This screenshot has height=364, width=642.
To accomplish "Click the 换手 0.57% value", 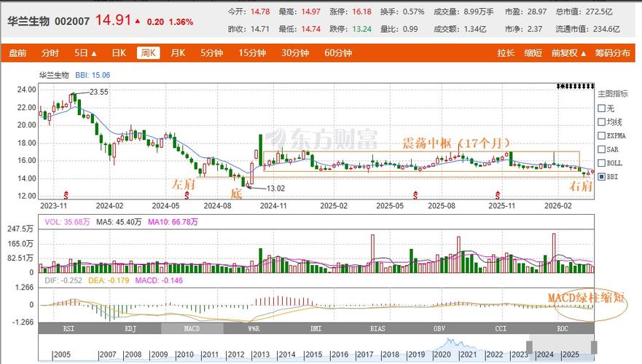I will click(x=413, y=12).
